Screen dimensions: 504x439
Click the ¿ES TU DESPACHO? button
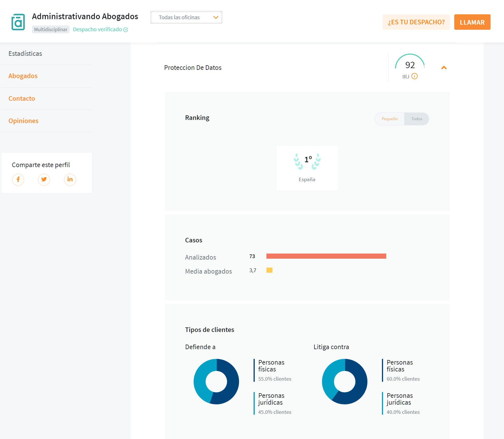pos(416,22)
